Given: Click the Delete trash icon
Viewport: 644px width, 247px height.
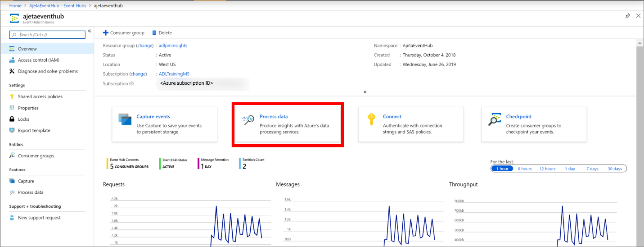Looking at the screenshot, I should [154, 33].
